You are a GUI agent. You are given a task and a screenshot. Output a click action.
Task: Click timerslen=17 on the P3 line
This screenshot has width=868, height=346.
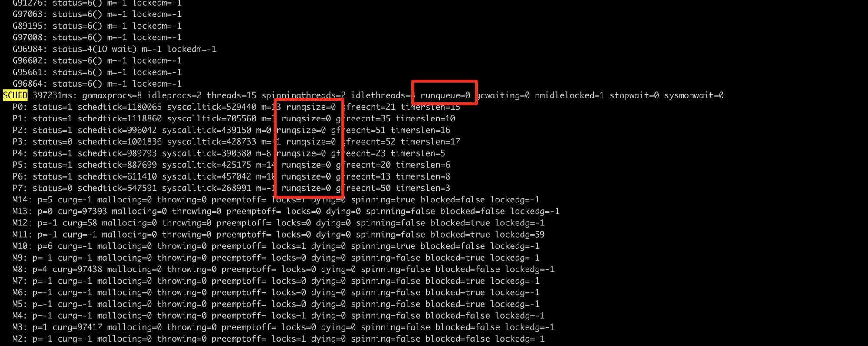tap(431, 142)
